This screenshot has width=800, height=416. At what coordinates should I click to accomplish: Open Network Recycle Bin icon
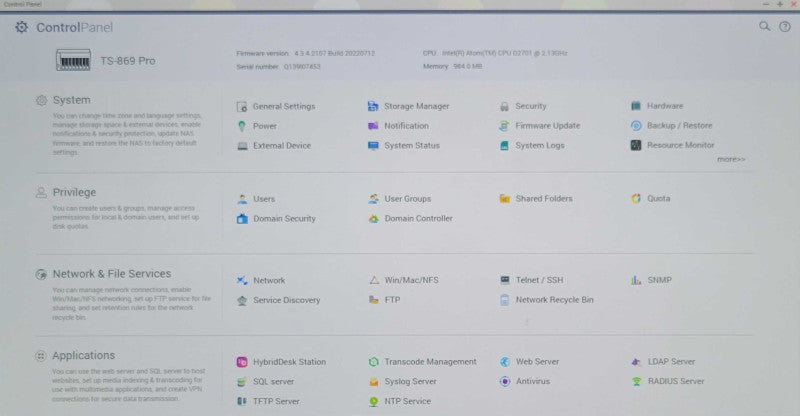click(x=505, y=300)
